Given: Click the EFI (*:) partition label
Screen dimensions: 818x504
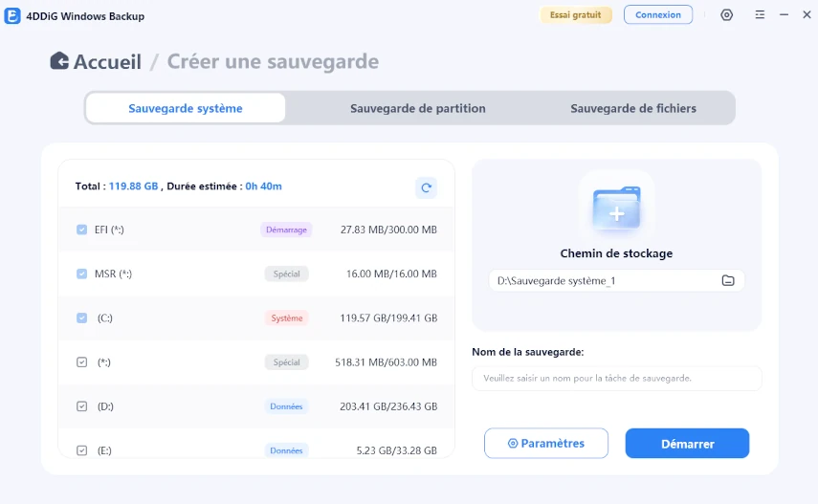Looking at the screenshot, I should tap(109, 230).
